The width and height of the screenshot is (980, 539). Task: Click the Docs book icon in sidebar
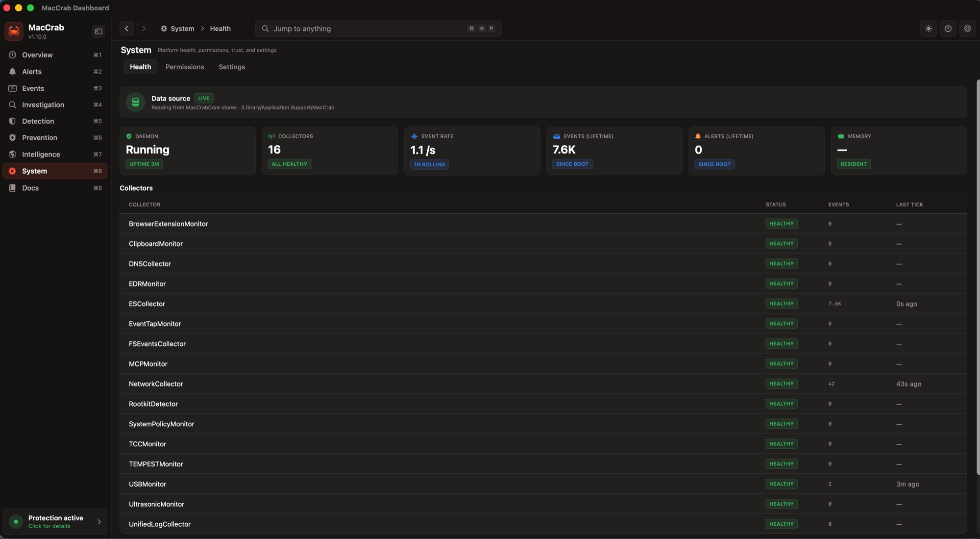pyautogui.click(x=13, y=188)
